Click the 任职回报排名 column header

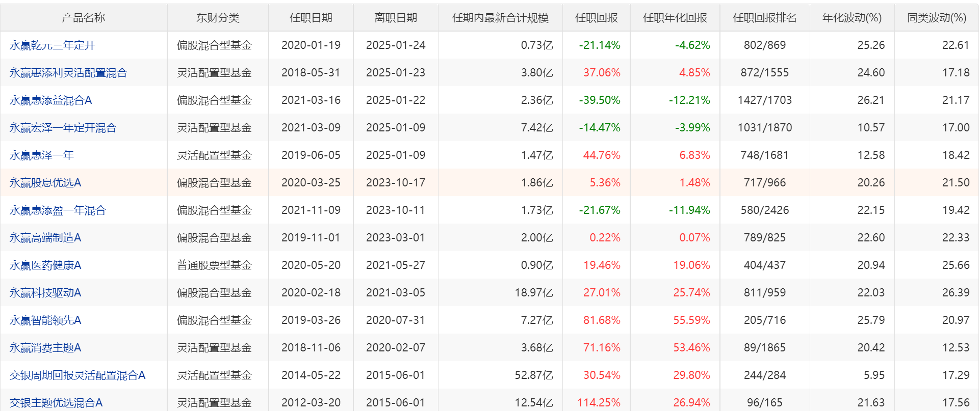[x=765, y=18]
